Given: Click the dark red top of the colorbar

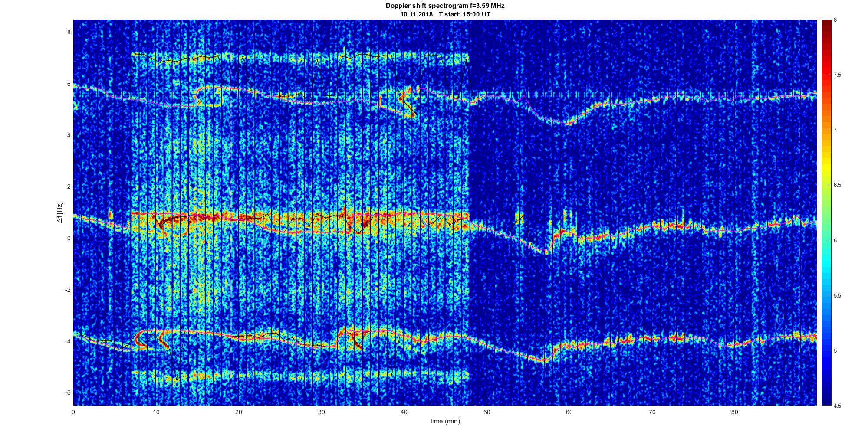Looking at the screenshot, I should pyautogui.click(x=826, y=25).
